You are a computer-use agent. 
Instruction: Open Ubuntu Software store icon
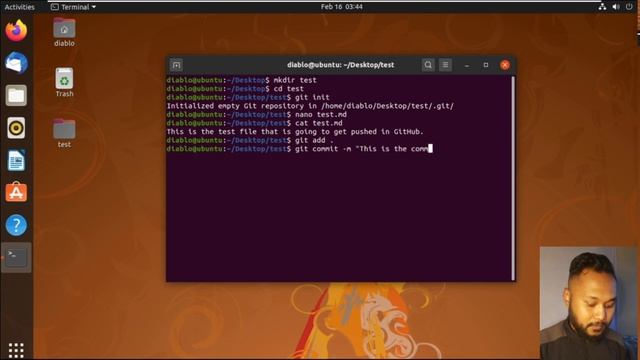coord(16,192)
